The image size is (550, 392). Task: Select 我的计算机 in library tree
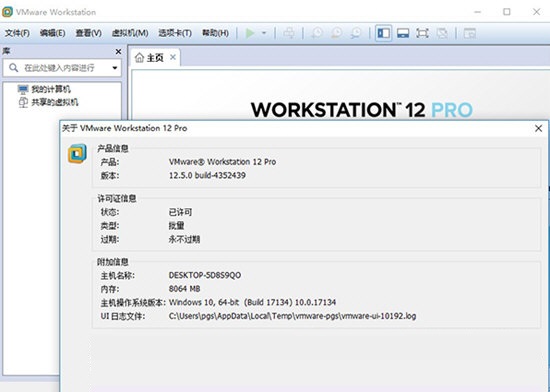click(51, 89)
